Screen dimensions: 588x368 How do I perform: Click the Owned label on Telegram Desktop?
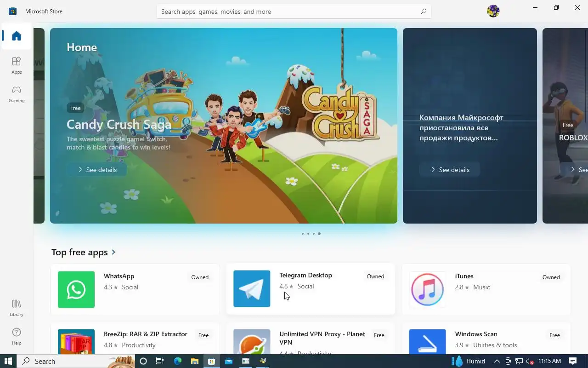point(375,276)
